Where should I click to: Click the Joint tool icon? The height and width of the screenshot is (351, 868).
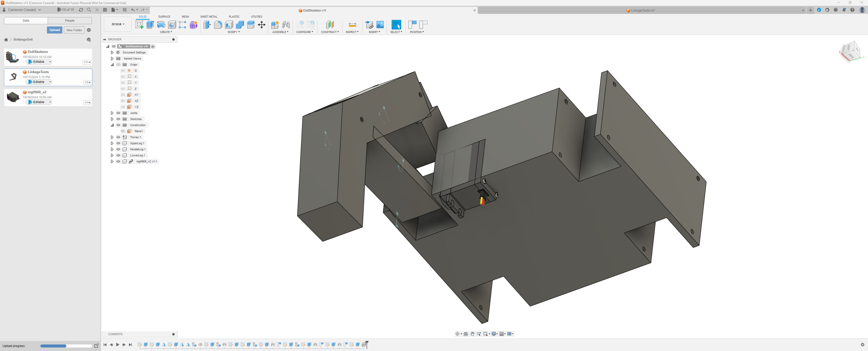coord(286,25)
